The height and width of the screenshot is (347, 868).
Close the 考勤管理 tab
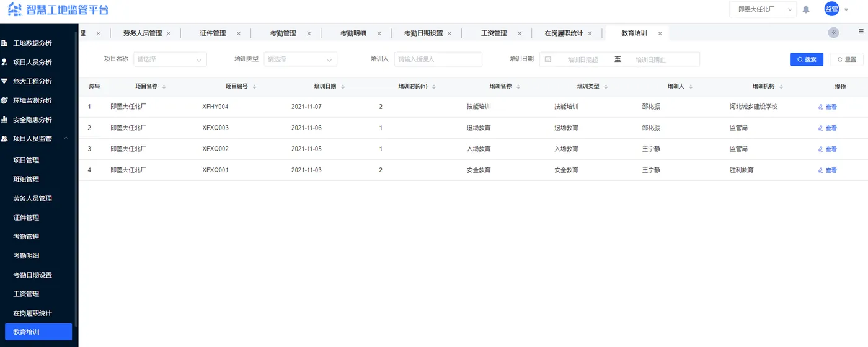tap(309, 33)
